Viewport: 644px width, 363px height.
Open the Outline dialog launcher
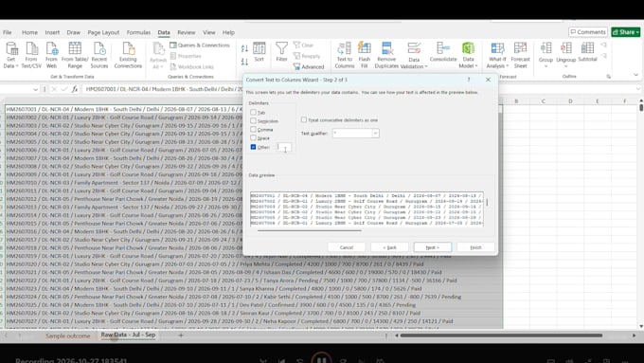608,77
